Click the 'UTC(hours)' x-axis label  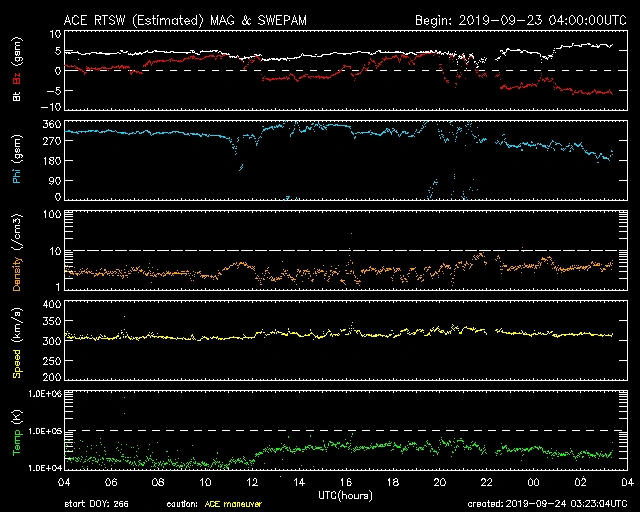345,496
